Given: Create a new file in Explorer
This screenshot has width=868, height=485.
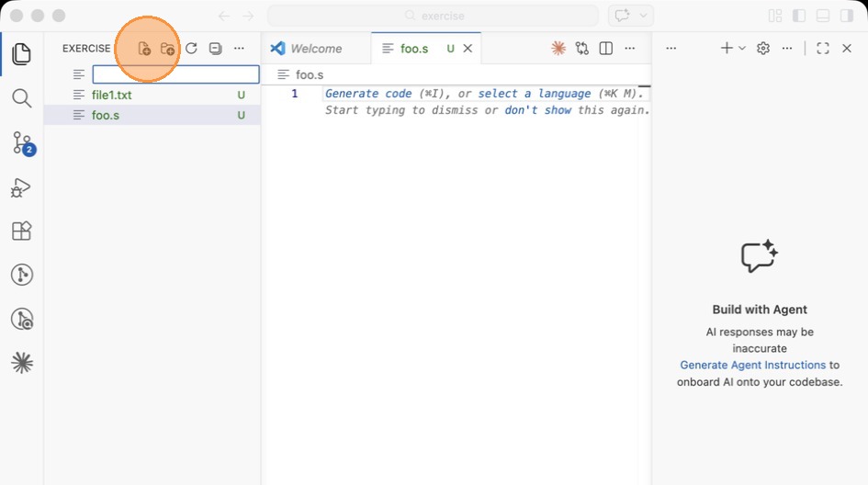Looking at the screenshot, I should tap(144, 49).
